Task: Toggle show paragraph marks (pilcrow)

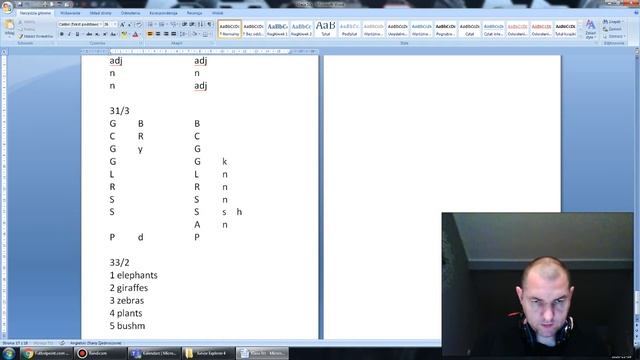Action: (209, 24)
